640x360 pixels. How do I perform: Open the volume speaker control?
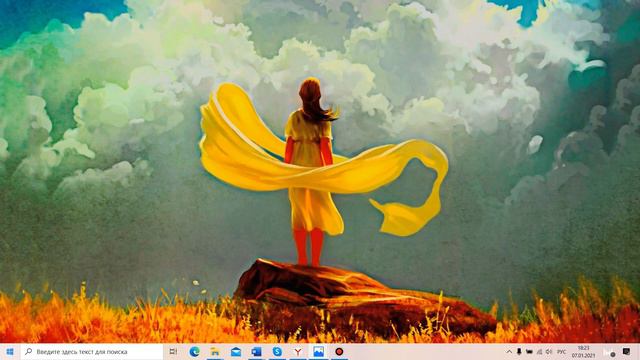pyautogui.click(x=549, y=351)
